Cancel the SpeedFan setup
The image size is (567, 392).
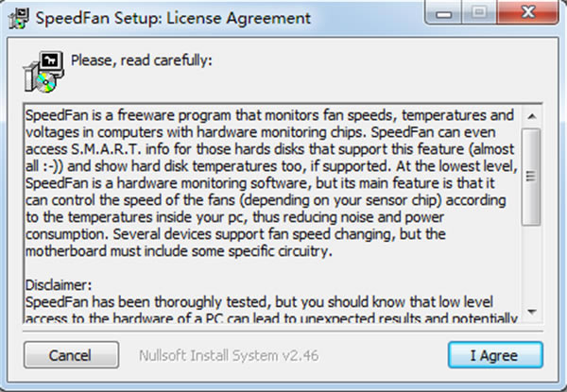(x=71, y=355)
